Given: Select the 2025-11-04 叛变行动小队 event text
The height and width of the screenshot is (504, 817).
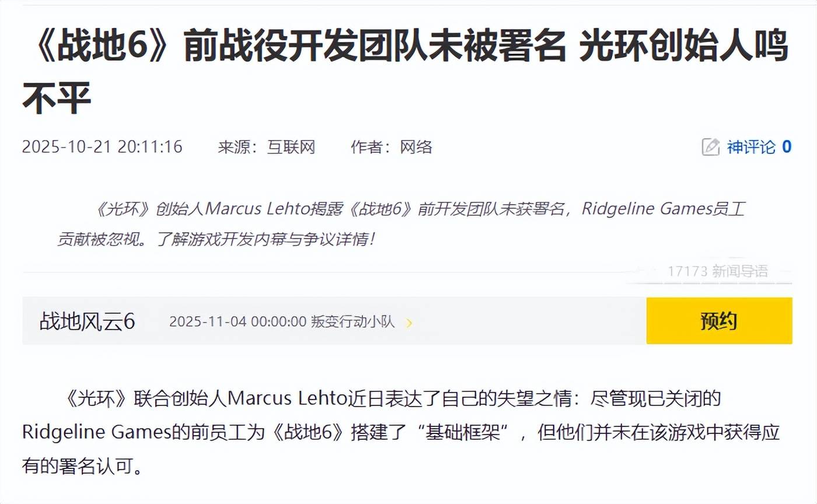Looking at the screenshot, I should [x=282, y=322].
